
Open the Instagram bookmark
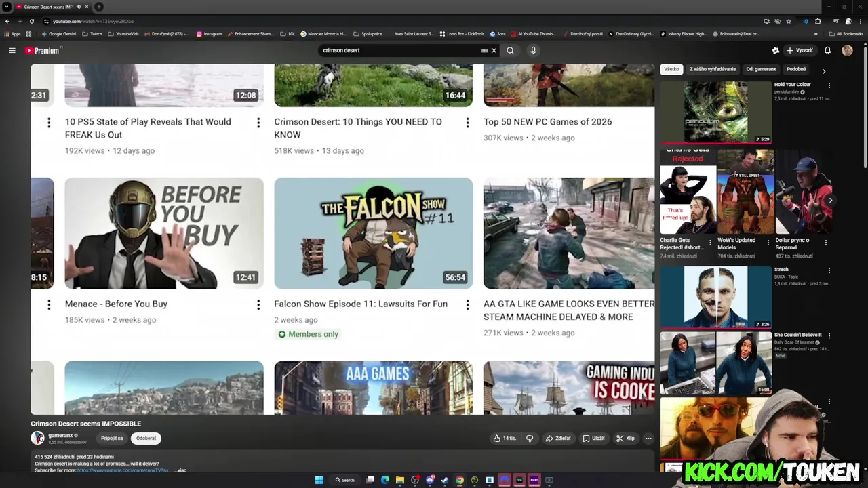click(x=210, y=33)
